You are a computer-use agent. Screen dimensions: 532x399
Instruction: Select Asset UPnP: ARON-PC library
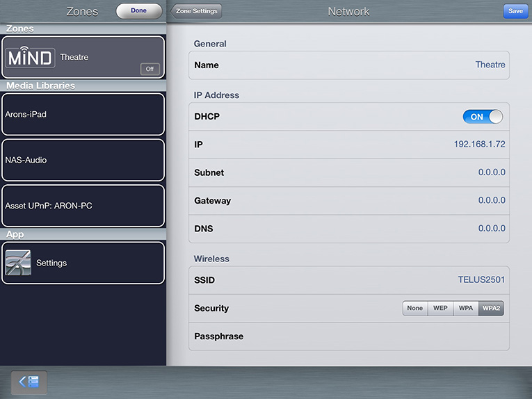83,206
